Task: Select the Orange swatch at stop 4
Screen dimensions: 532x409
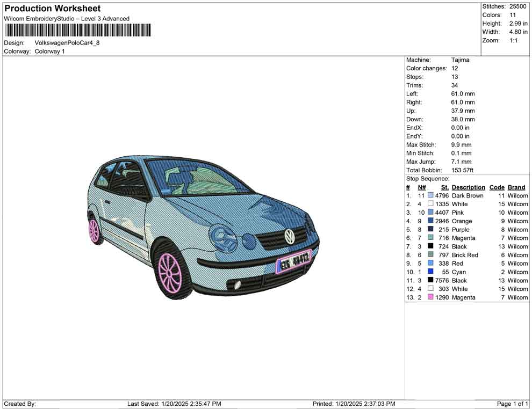Action: pos(430,221)
